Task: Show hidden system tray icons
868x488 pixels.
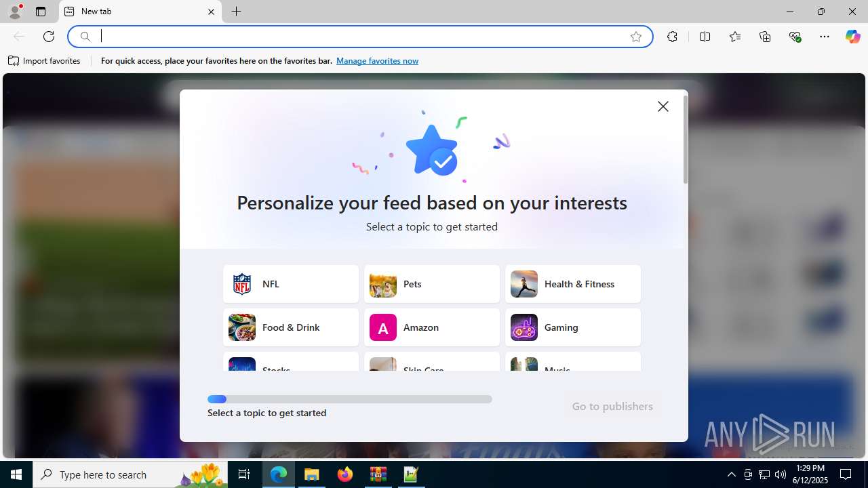Action: coord(731,474)
